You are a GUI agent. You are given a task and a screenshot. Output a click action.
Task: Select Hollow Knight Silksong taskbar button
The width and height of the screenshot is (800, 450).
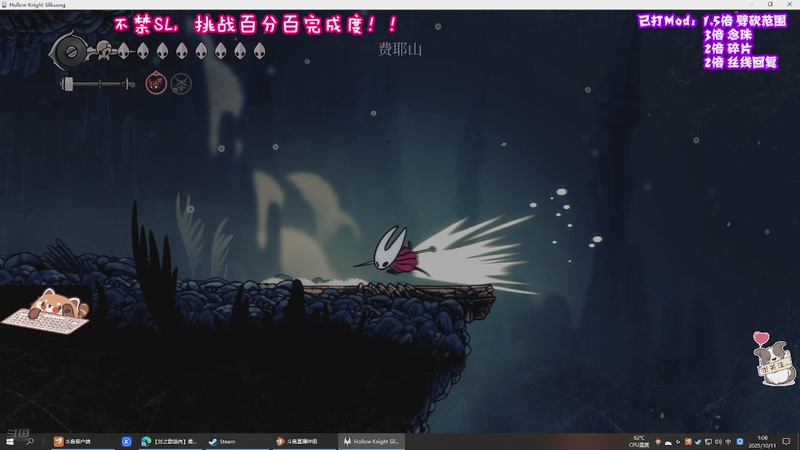point(371,441)
